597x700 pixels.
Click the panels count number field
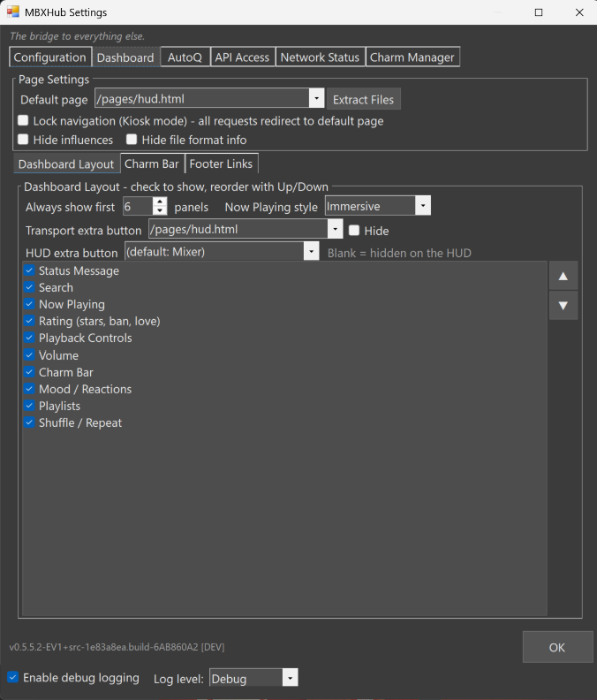(x=138, y=206)
